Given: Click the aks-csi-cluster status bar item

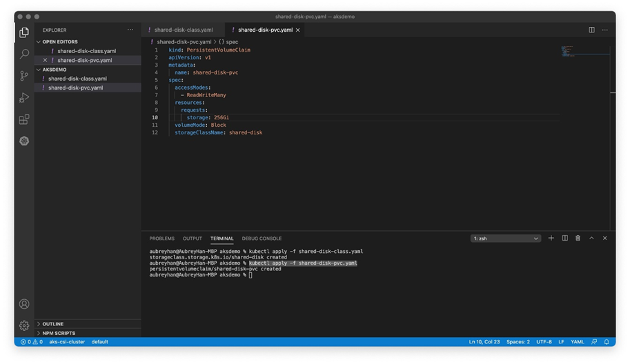Looking at the screenshot, I should [x=67, y=342].
